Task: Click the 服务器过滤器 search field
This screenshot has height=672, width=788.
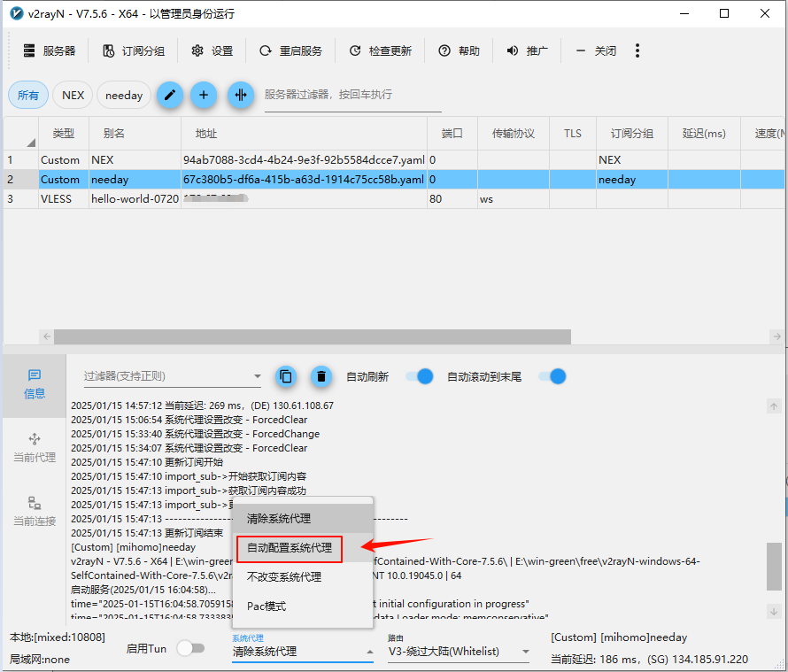Action: (x=352, y=95)
